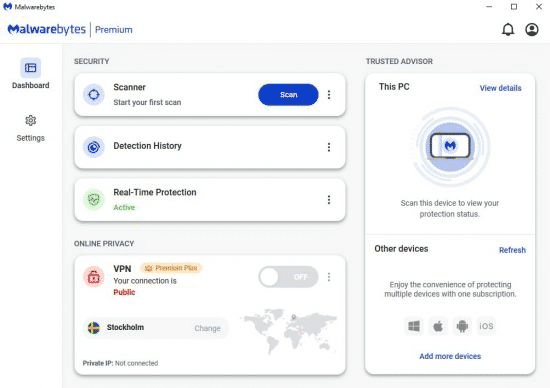
Task: Minimize the Malwarebytes window
Action: pos(489,7)
